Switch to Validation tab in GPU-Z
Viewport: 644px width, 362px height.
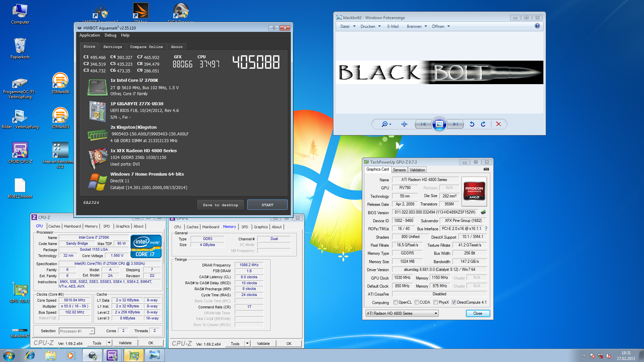[x=417, y=170]
